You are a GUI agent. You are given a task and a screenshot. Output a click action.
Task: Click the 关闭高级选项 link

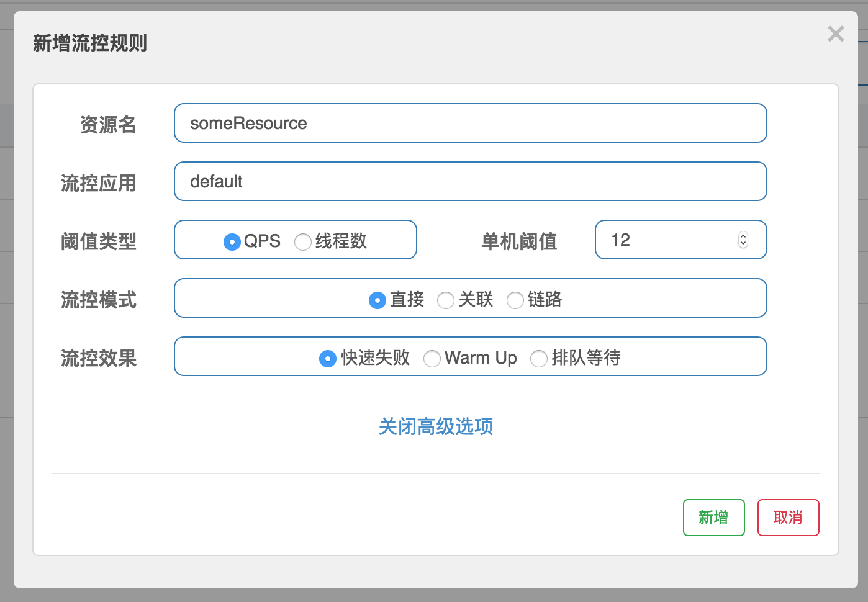click(436, 427)
